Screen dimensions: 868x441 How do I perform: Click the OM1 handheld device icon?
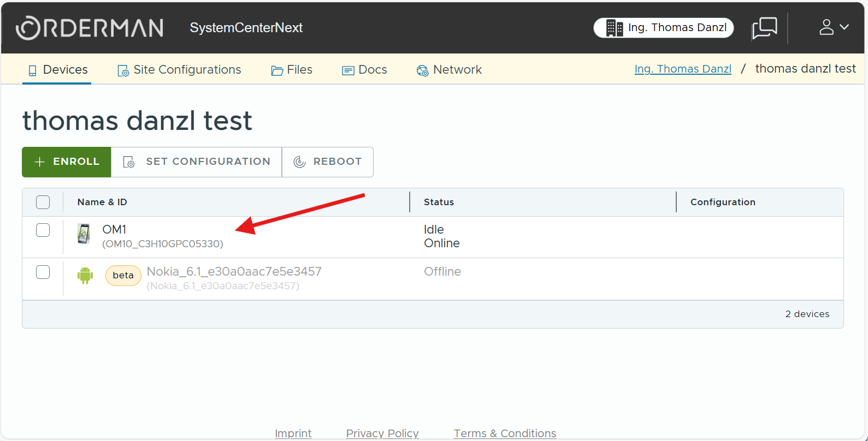[84, 234]
